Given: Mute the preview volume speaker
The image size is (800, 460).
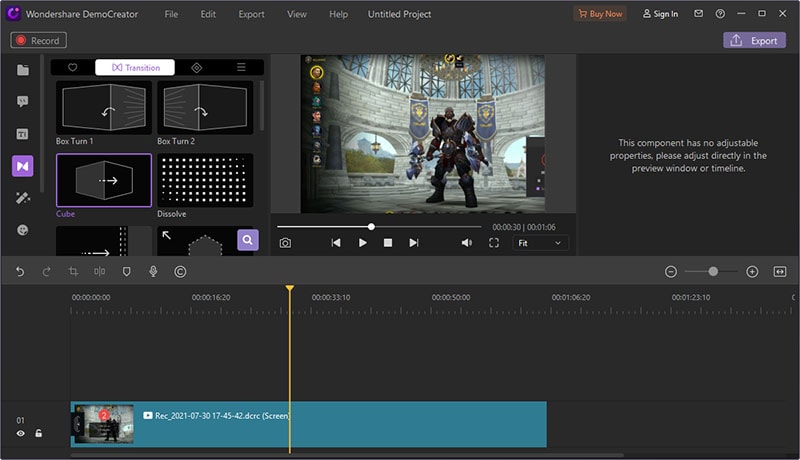Looking at the screenshot, I should tap(466, 243).
